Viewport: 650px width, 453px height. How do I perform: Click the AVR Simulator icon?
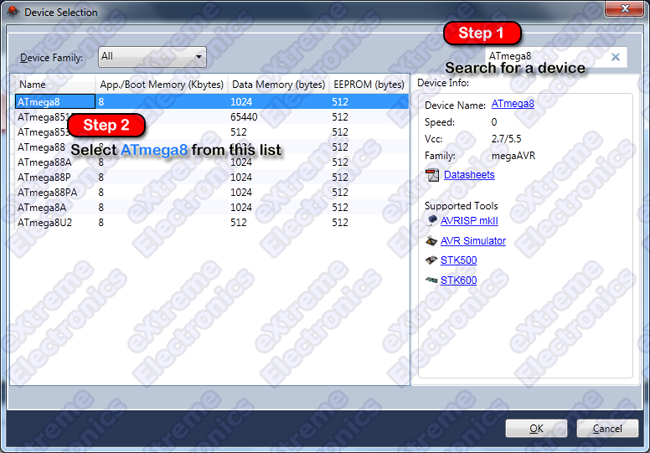pyautogui.click(x=432, y=240)
